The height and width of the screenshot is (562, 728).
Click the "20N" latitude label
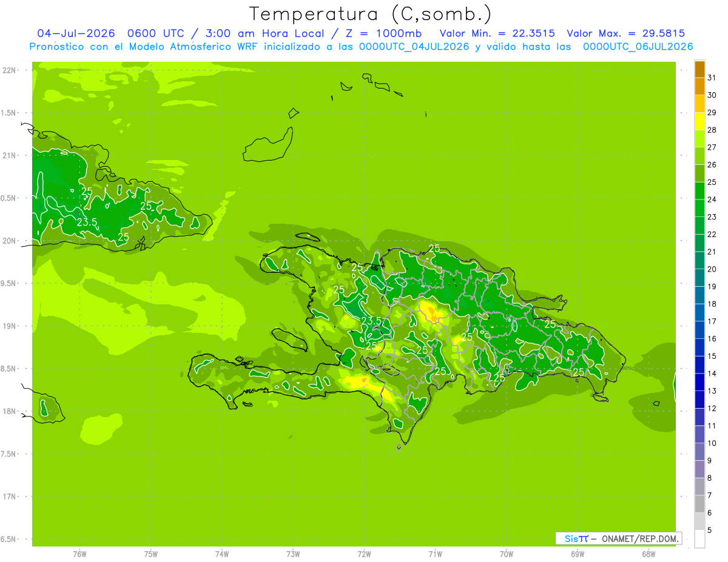[10, 241]
